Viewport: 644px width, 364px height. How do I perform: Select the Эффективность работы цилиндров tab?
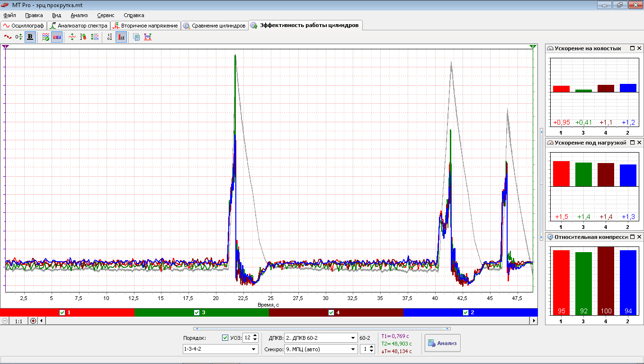[x=305, y=25]
